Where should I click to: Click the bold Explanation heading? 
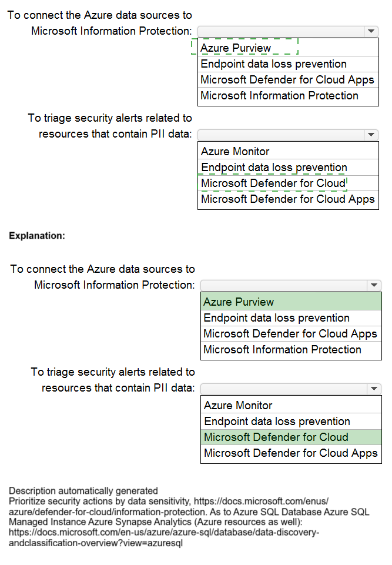point(36,236)
